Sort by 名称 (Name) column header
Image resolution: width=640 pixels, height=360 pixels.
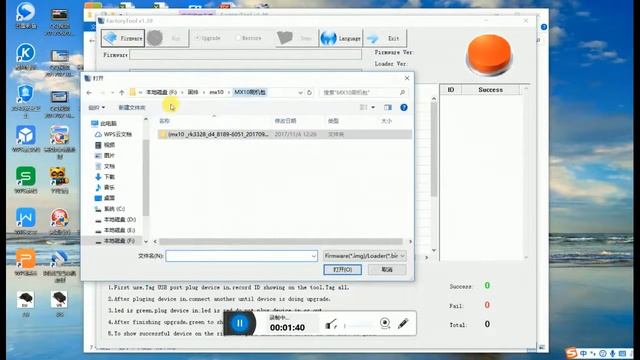tap(164, 121)
